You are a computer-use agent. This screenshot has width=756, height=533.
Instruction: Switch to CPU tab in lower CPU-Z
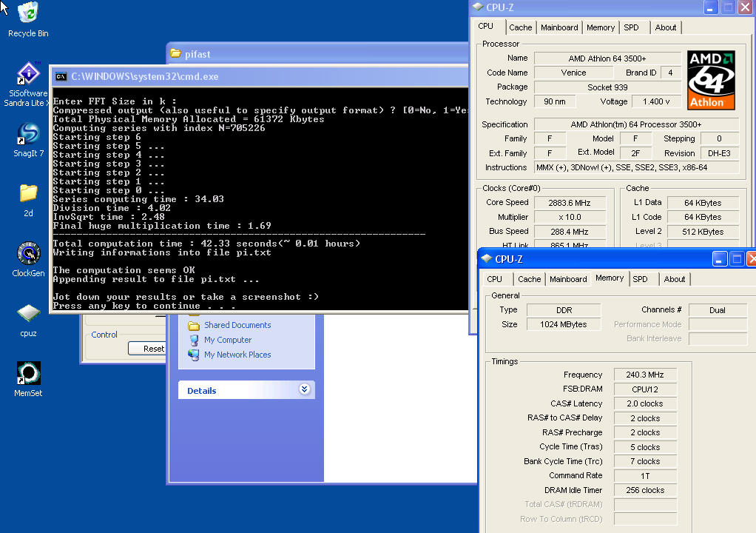494,279
